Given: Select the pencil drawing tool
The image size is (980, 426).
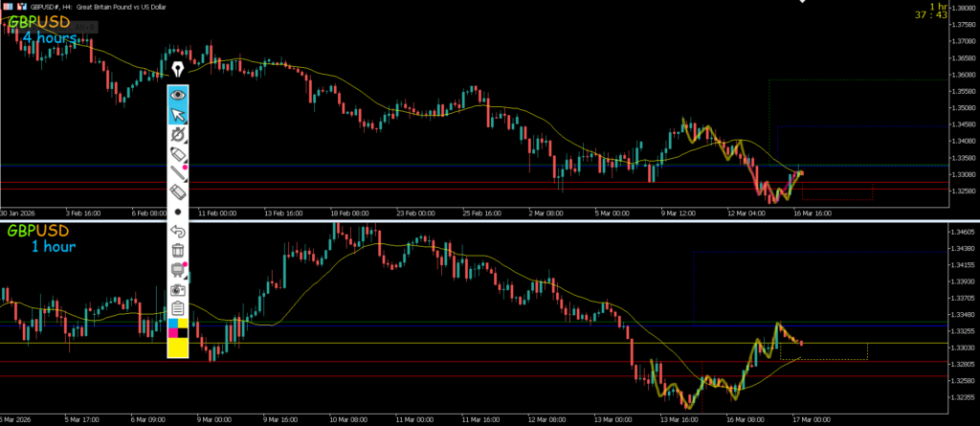Looking at the screenshot, I should click(x=178, y=154).
